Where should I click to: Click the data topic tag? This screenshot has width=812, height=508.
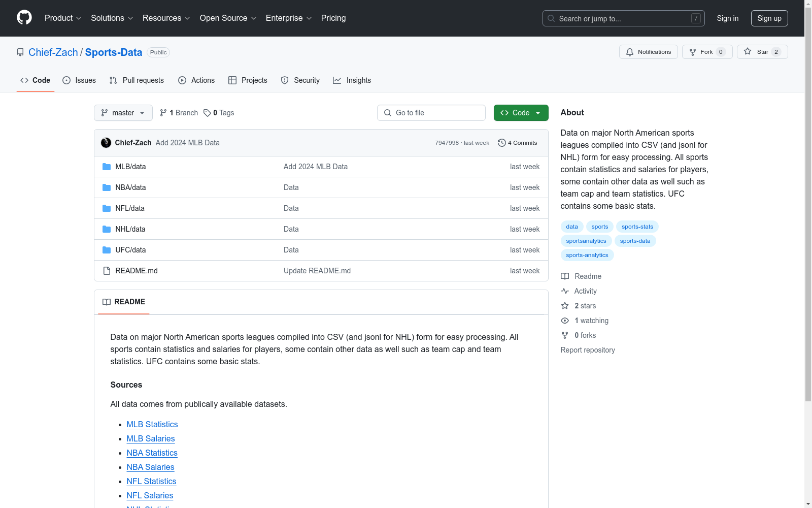[x=572, y=227]
